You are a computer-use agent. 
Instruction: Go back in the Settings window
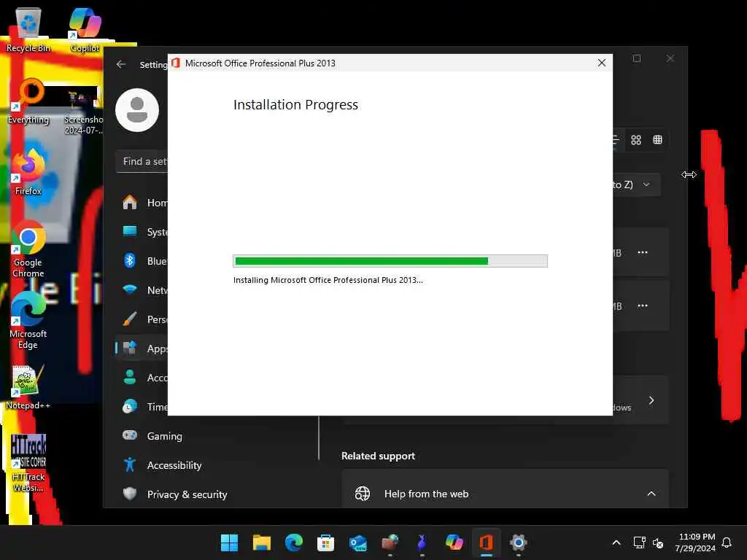(121, 64)
